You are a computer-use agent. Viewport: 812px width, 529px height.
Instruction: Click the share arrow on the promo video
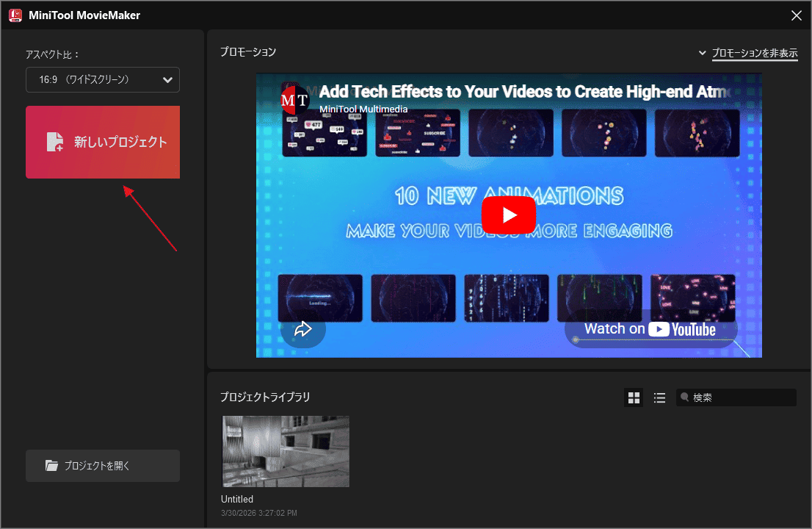coord(303,330)
